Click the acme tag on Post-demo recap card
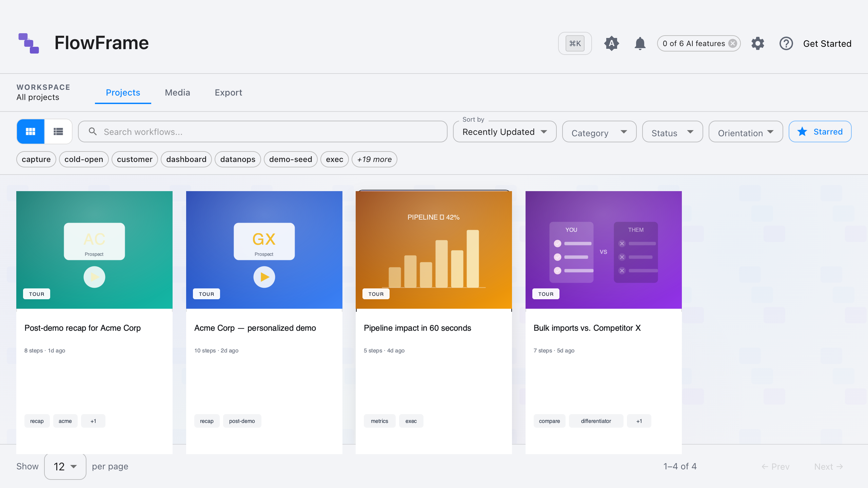 pos(65,421)
